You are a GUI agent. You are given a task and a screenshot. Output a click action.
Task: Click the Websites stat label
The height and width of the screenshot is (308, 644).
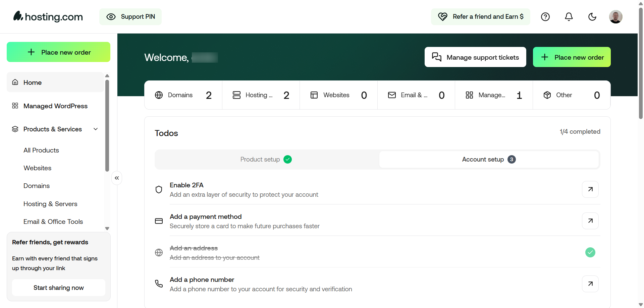(x=336, y=95)
